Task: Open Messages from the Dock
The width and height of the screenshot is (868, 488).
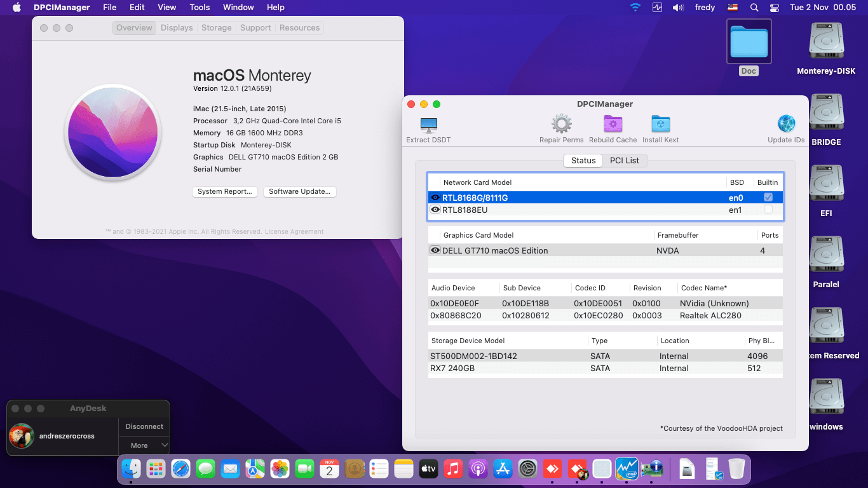Action: 205,469
